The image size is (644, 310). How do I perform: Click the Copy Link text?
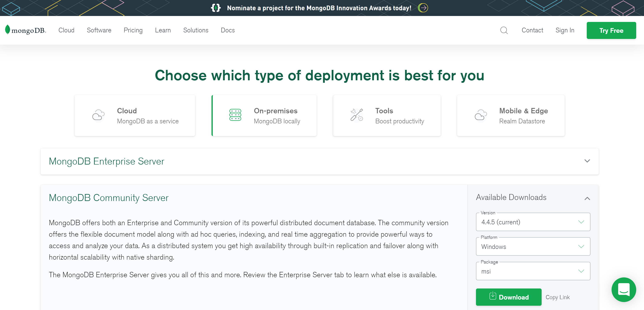pyautogui.click(x=557, y=297)
